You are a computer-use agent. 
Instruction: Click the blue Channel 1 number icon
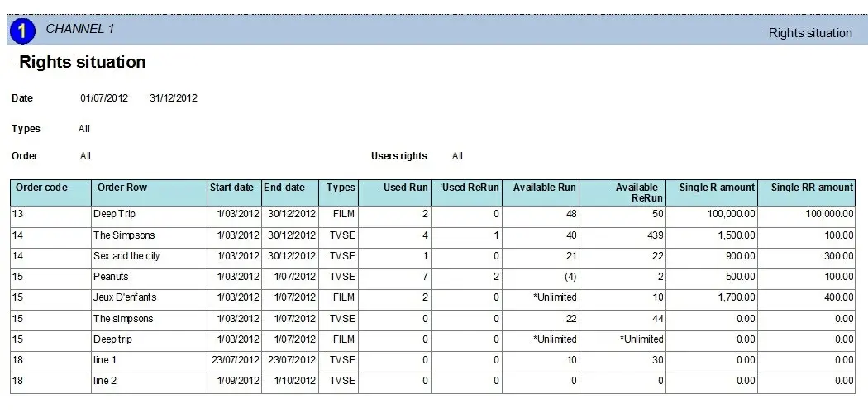[x=24, y=31]
